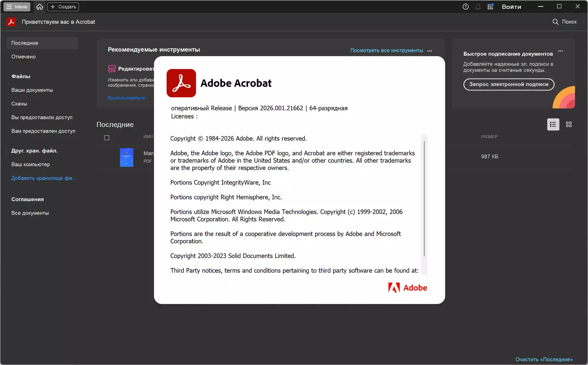Click the Licenses label in dialog
Screen dimensions: 588x365
coord(184,116)
